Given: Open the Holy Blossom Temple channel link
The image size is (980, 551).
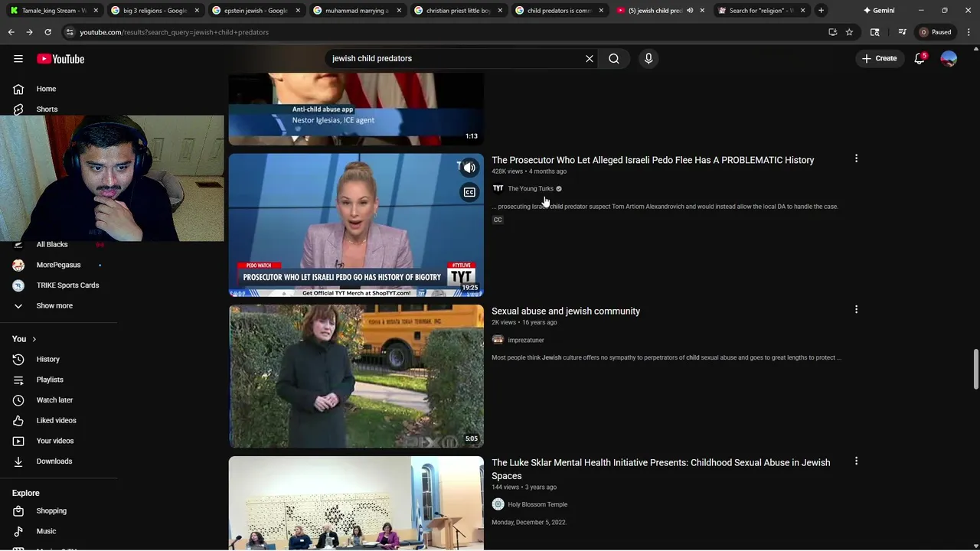Looking at the screenshot, I should click(537, 504).
